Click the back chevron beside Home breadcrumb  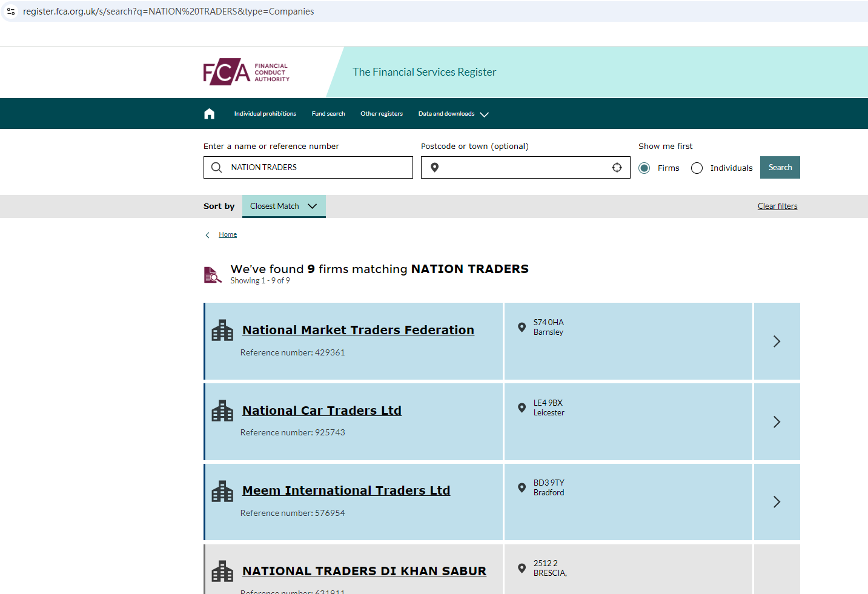pyautogui.click(x=208, y=235)
